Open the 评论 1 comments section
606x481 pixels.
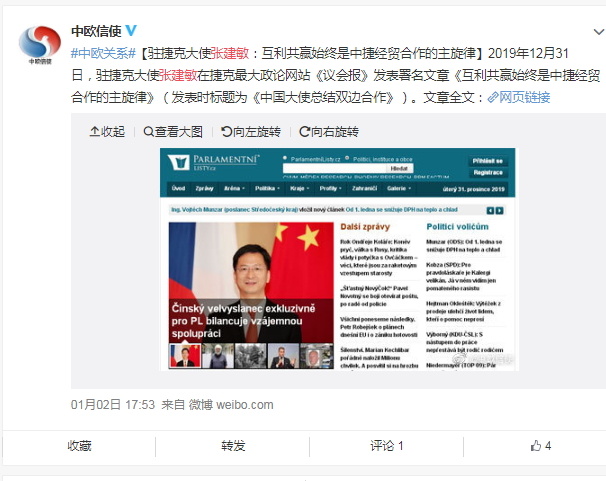[386, 446]
